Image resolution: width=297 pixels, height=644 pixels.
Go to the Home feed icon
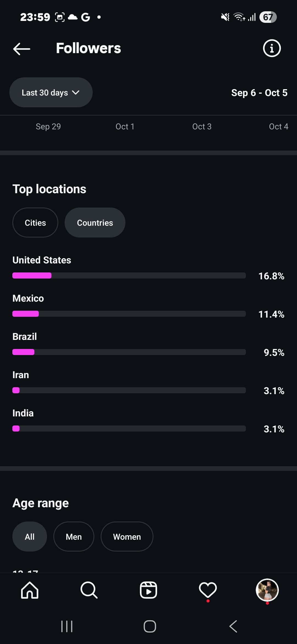30,590
